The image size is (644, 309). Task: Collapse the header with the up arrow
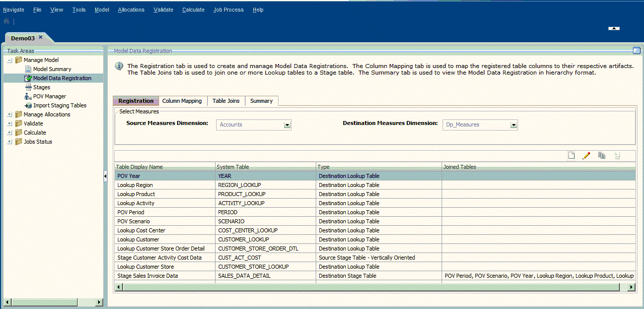[x=614, y=29]
